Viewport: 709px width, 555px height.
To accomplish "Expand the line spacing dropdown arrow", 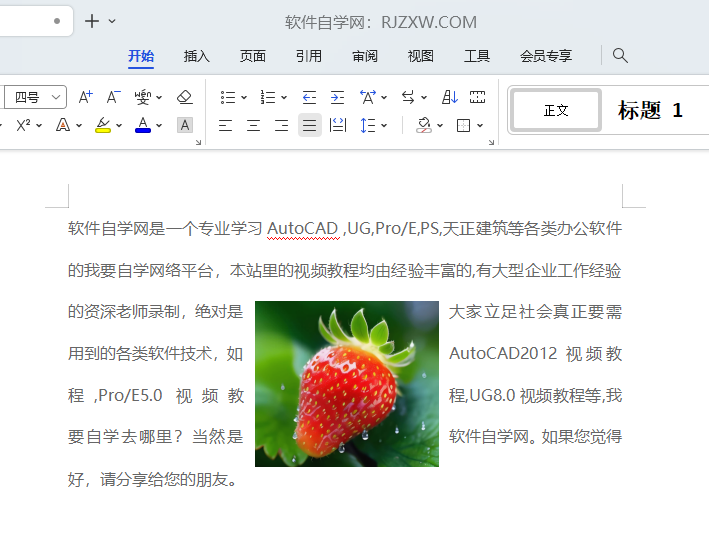I will click(384, 126).
